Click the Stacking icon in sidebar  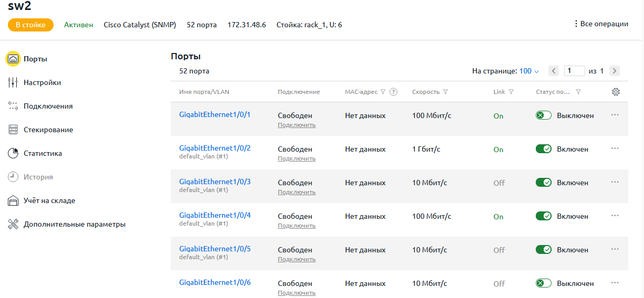click(13, 130)
